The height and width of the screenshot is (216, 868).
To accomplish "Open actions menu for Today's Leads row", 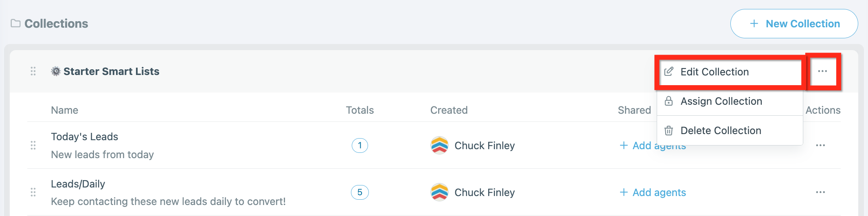I will 820,145.
